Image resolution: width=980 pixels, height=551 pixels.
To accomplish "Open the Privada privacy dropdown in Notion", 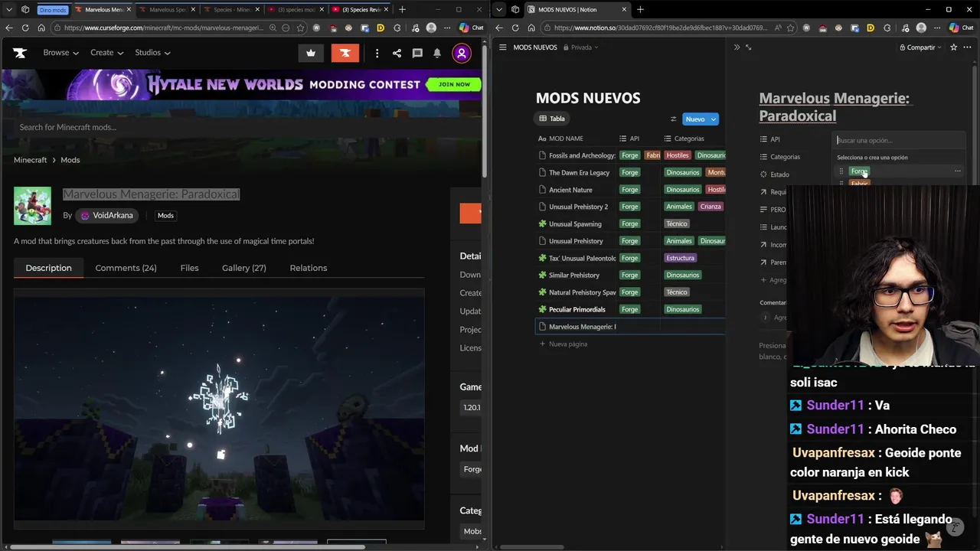I will tap(581, 47).
